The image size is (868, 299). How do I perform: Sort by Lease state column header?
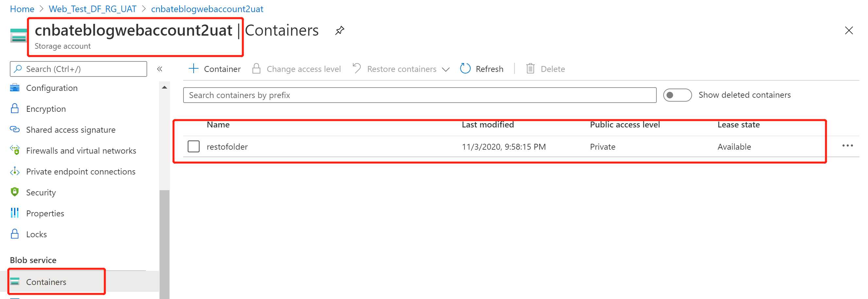coord(738,125)
